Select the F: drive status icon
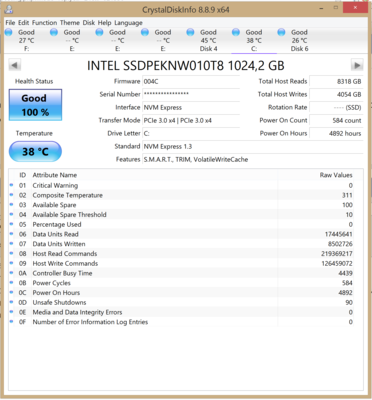 click(9, 32)
